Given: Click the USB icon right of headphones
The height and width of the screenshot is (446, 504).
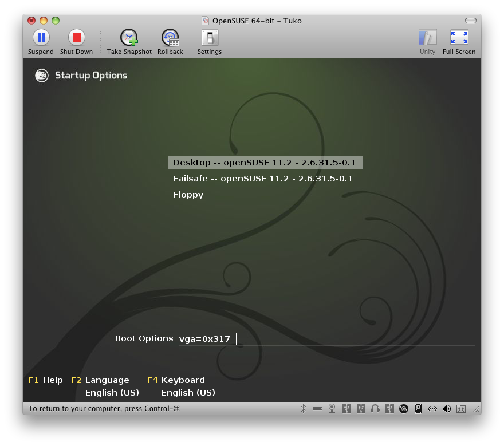Looking at the screenshot, I should tap(389, 409).
